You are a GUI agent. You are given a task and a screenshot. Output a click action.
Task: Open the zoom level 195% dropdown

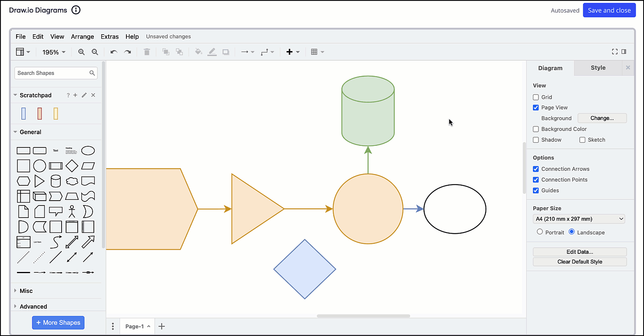coord(54,52)
